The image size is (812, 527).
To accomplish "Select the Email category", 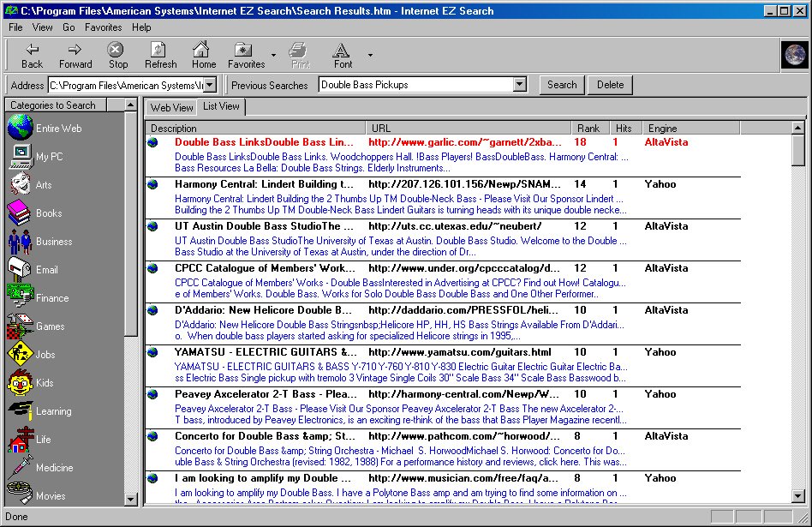I will tap(33, 269).
